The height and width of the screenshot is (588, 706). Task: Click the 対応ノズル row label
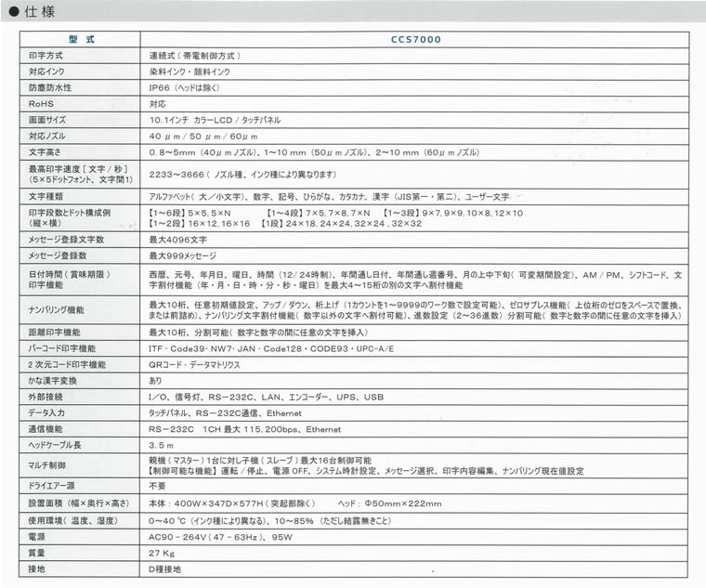tap(47, 136)
